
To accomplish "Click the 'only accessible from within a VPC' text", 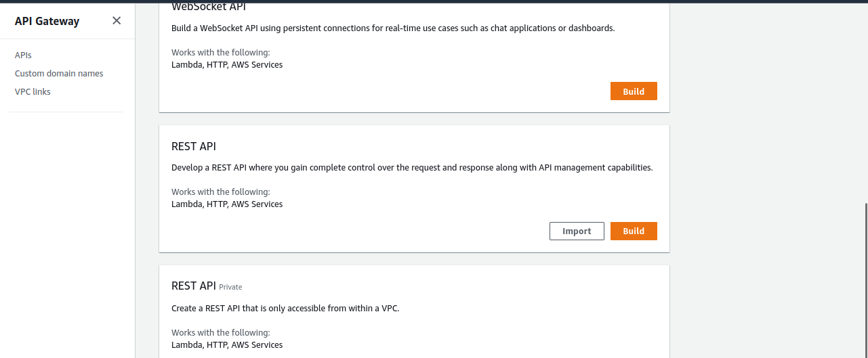I will coord(285,308).
